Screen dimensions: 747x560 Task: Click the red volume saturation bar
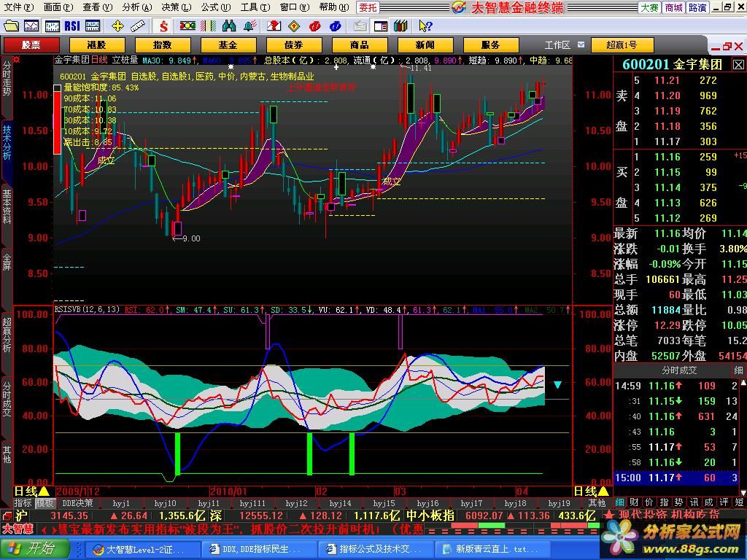[57, 122]
